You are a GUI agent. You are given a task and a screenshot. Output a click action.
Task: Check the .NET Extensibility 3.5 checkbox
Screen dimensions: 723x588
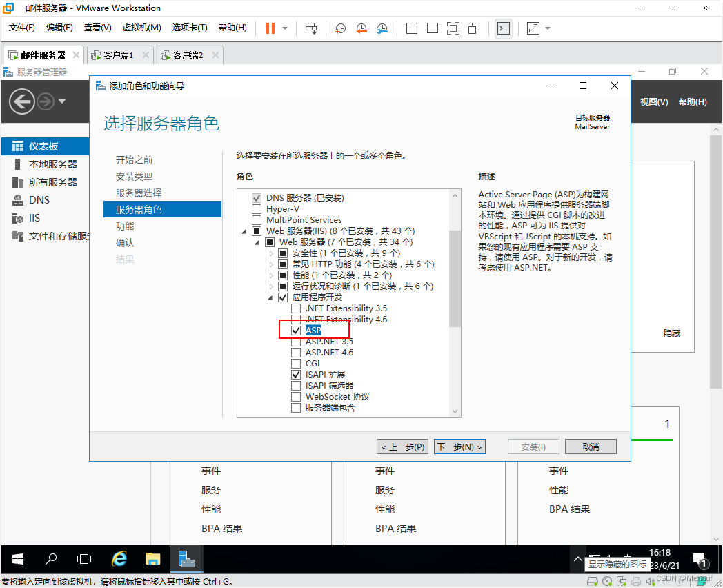click(296, 308)
